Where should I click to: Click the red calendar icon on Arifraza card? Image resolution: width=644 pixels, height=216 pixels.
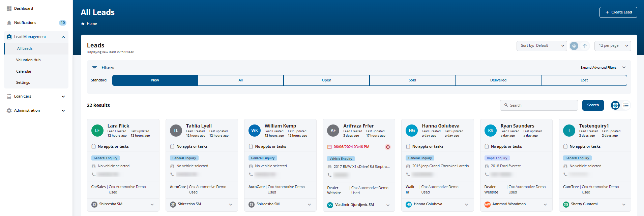pyautogui.click(x=329, y=147)
